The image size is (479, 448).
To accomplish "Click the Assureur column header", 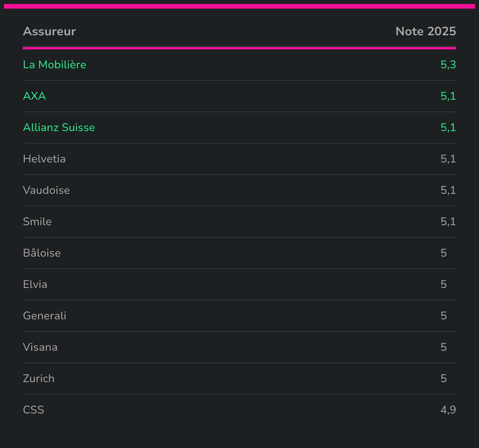I will tap(49, 31).
